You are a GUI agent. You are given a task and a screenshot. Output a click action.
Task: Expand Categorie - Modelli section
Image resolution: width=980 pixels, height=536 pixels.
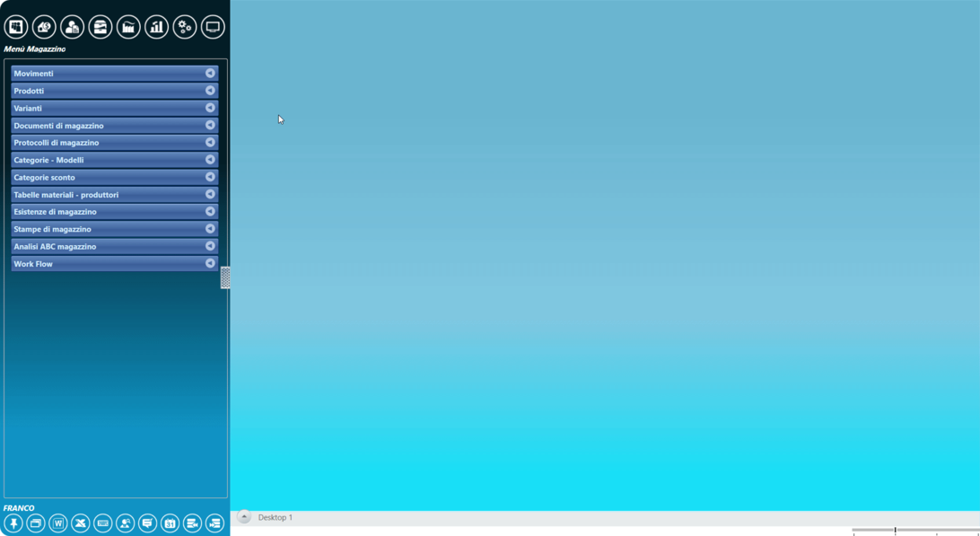114,160
